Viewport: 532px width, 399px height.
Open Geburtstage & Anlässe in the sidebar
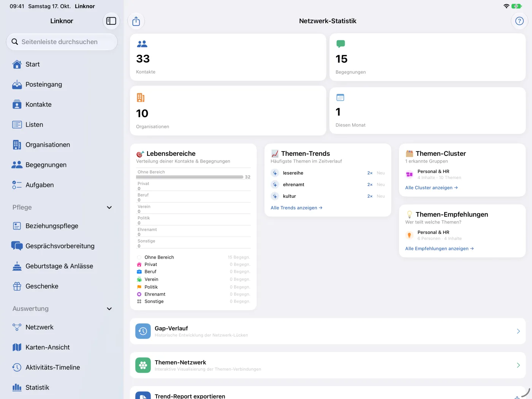click(x=62, y=266)
